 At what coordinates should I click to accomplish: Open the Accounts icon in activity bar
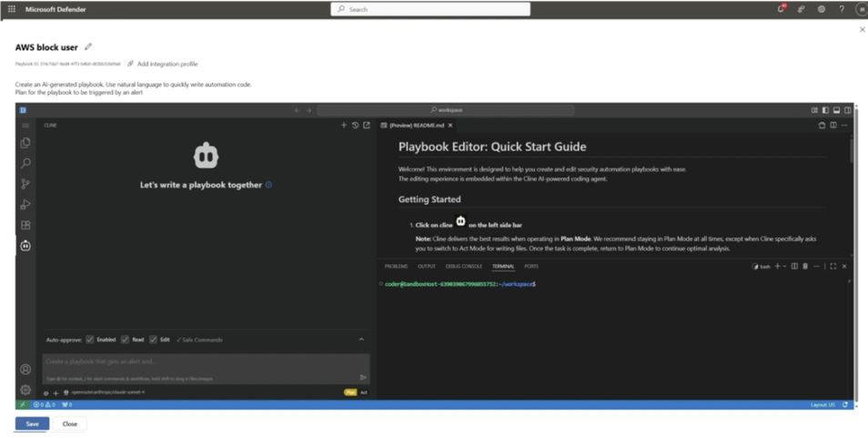click(x=25, y=370)
